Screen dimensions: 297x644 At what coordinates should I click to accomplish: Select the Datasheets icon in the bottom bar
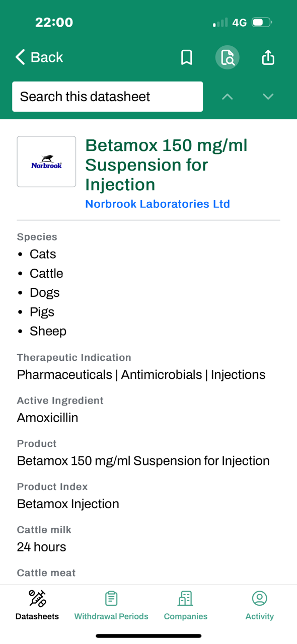click(37, 599)
